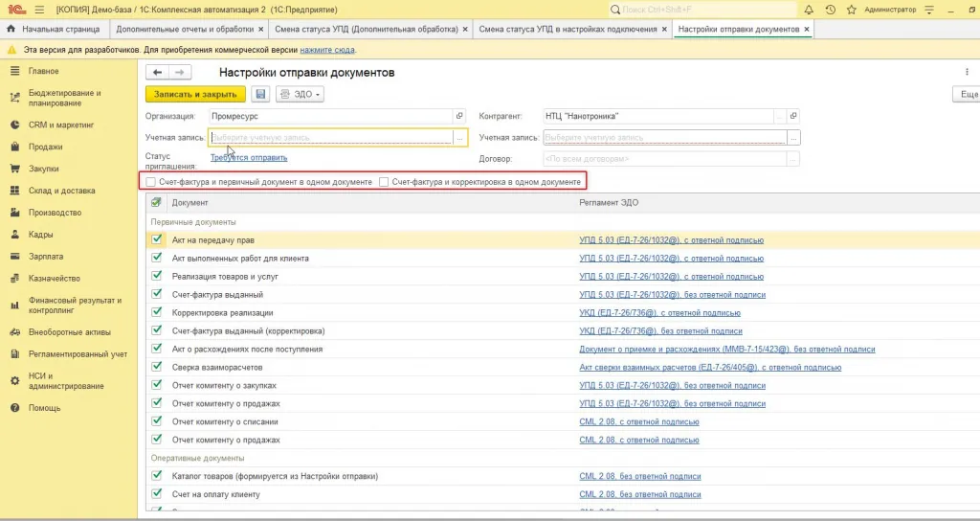This screenshot has height=521, width=980.
Task: Close the Настройки отправки документов tab
Action: (807, 29)
